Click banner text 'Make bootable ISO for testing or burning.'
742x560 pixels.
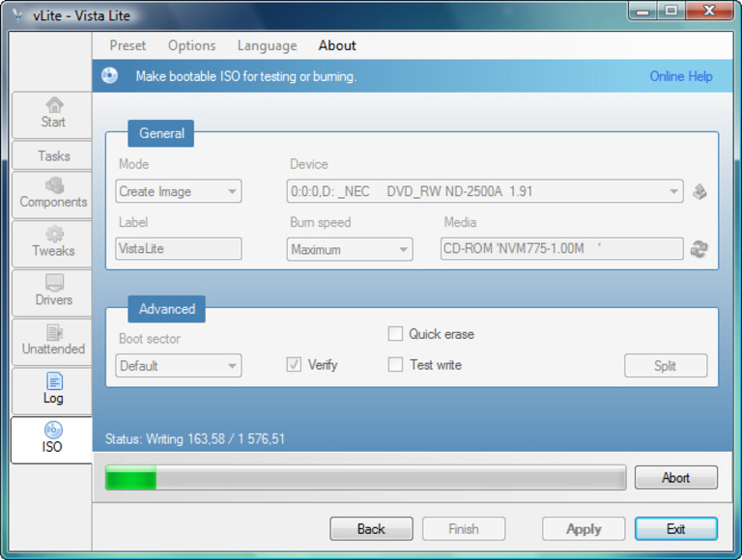tap(246, 76)
